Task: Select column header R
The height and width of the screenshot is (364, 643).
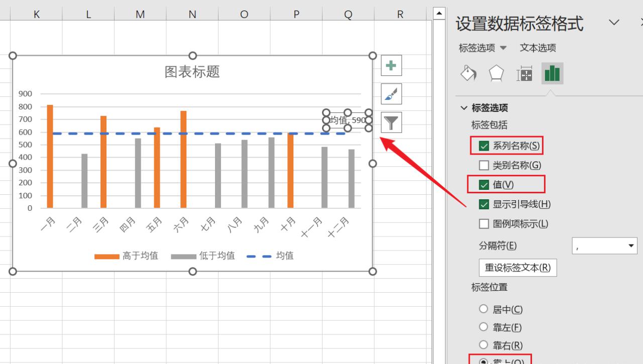Action: tap(400, 15)
